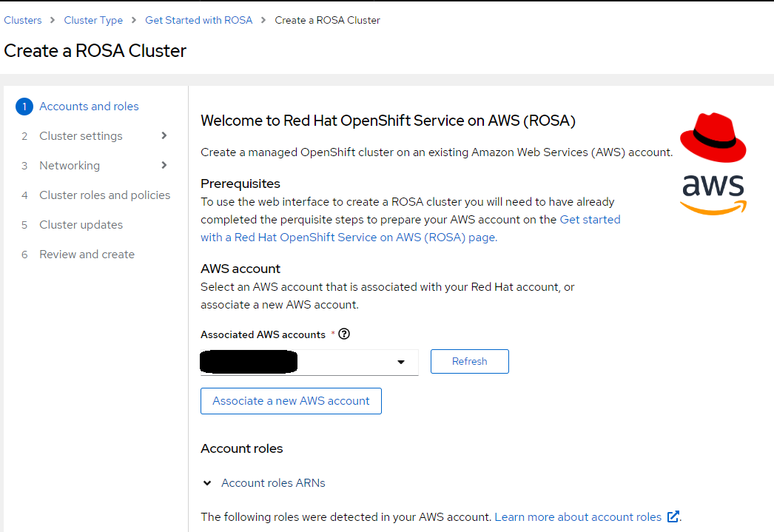Expand the Cluster settings wizard step
The height and width of the screenshot is (532, 774).
click(80, 135)
